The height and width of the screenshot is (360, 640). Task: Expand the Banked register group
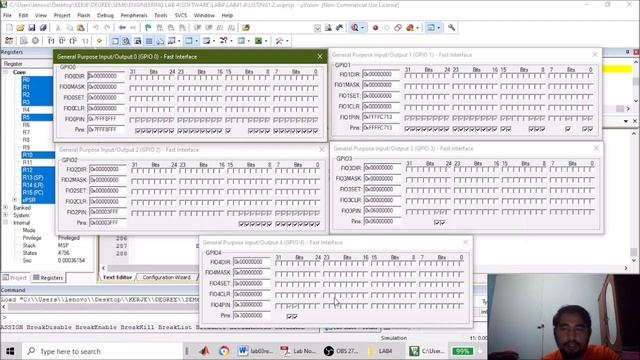coord(6,208)
